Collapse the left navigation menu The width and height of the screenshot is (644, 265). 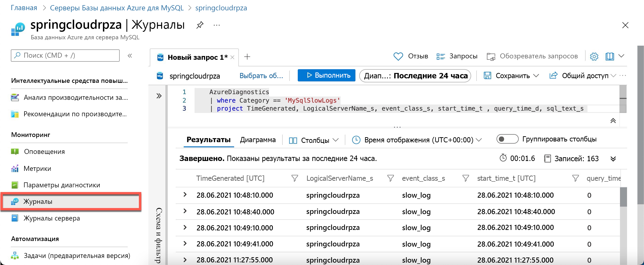pos(130,56)
